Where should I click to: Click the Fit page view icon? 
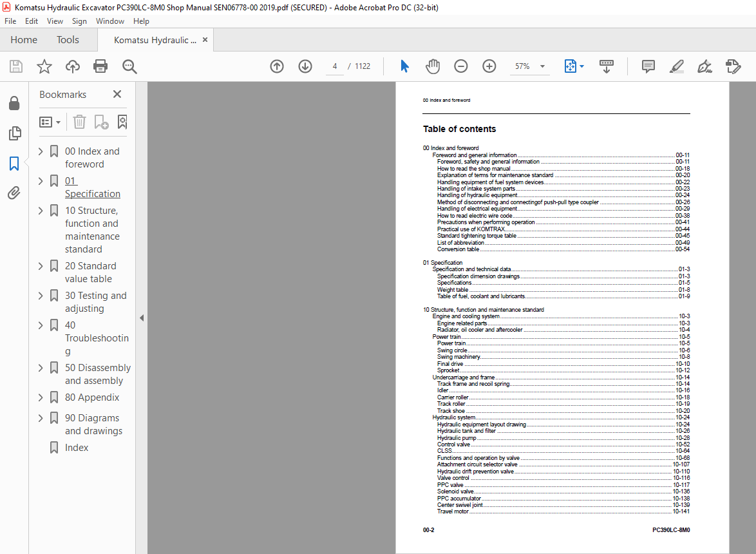[x=571, y=66]
